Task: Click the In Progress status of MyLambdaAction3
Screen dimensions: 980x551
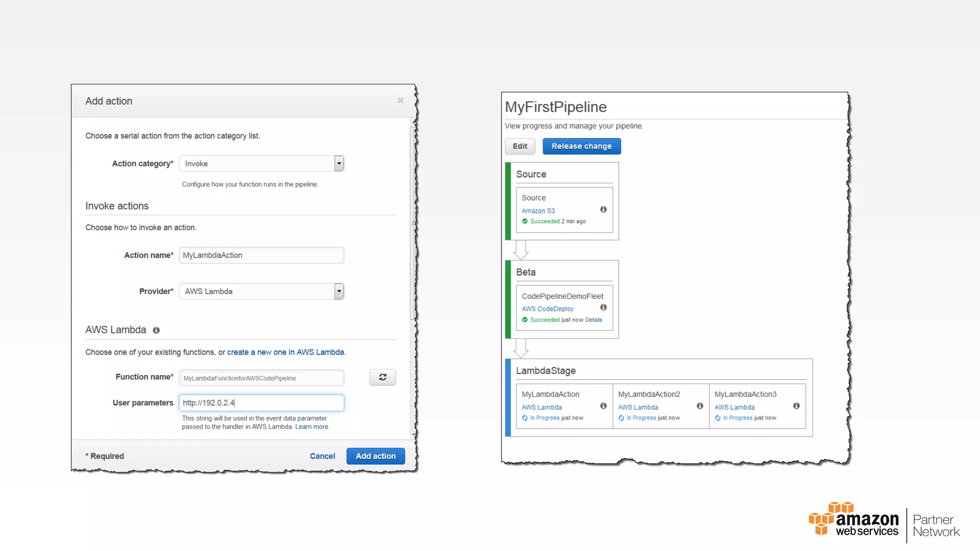Action: [x=737, y=418]
